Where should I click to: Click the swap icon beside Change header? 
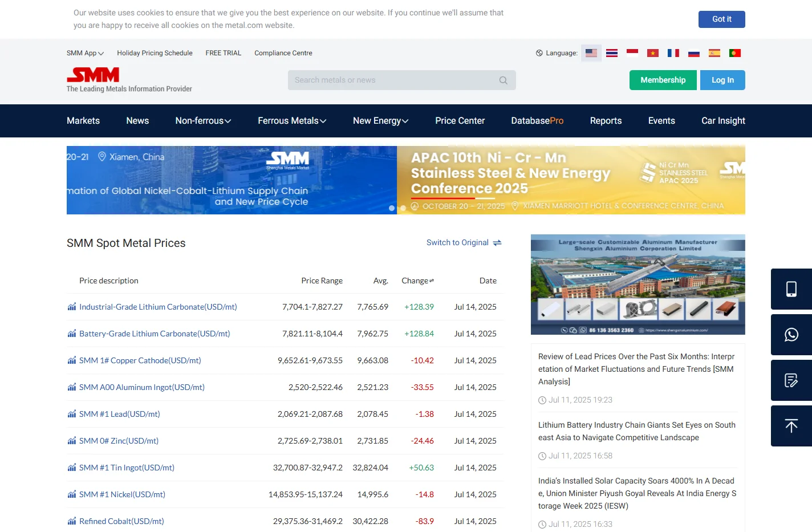point(432,281)
